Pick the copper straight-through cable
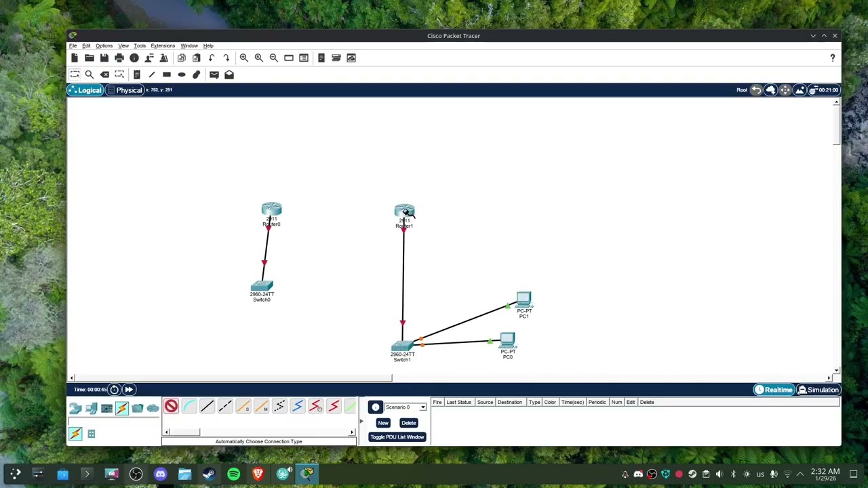868x488 pixels. point(207,407)
